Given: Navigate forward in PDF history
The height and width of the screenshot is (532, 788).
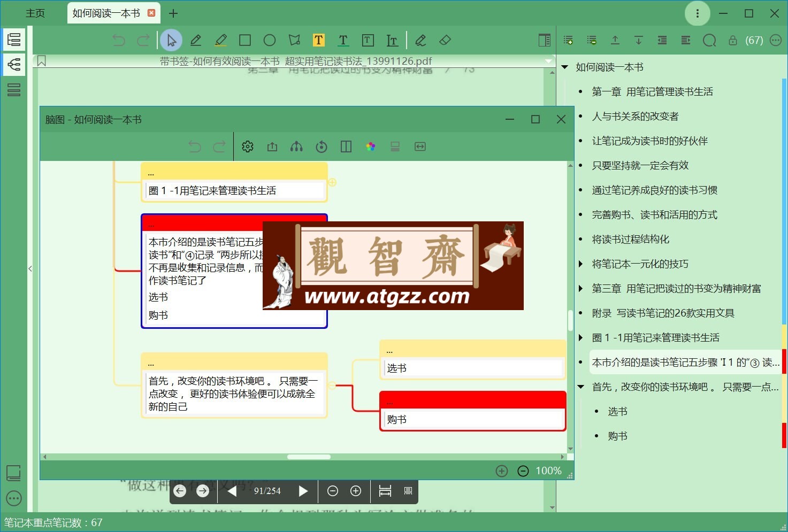Looking at the screenshot, I should 203,491.
